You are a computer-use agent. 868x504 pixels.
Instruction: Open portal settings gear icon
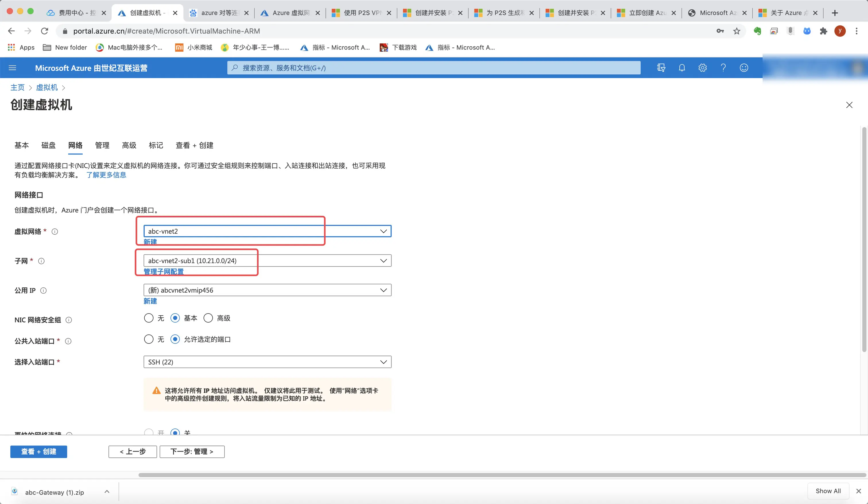point(702,68)
